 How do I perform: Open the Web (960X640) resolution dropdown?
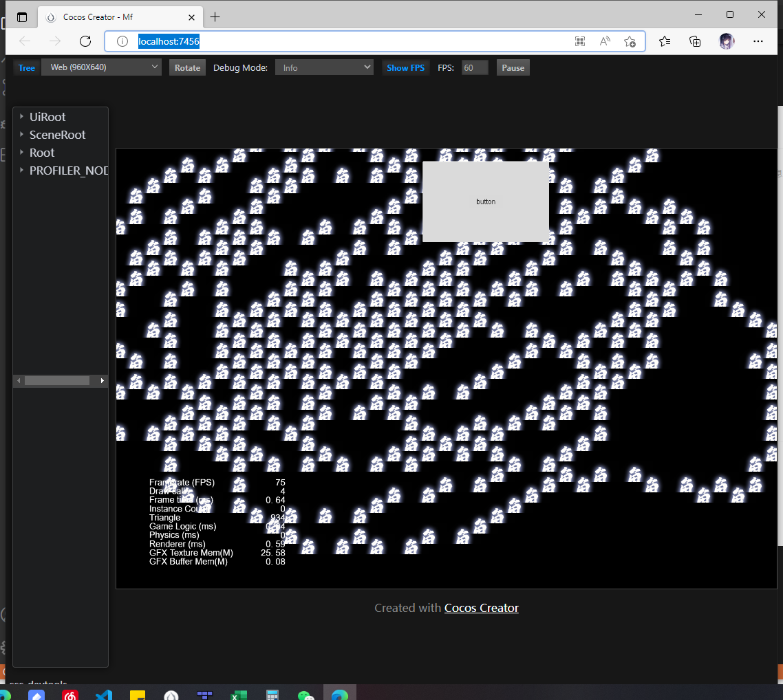(101, 67)
